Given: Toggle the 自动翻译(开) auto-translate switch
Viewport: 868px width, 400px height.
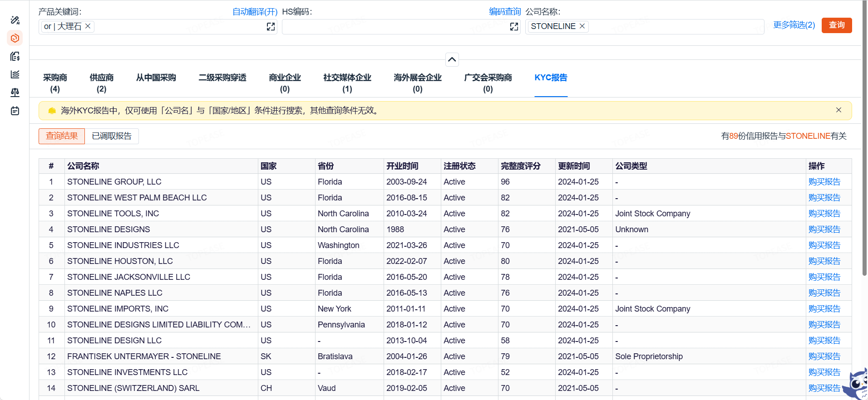Looking at the screenshot, I should [255, 12].
